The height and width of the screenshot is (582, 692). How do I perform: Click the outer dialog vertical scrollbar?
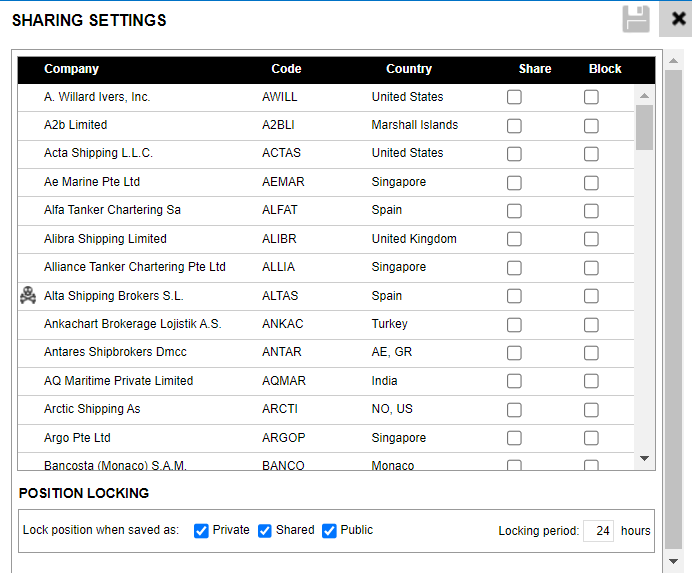point(673,300)
